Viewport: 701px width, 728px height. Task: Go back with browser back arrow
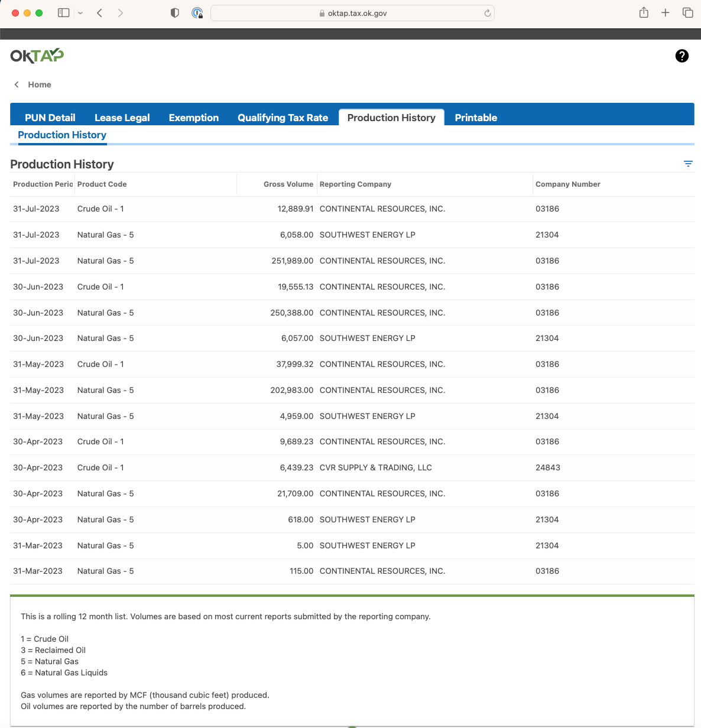tap(99, 13)
